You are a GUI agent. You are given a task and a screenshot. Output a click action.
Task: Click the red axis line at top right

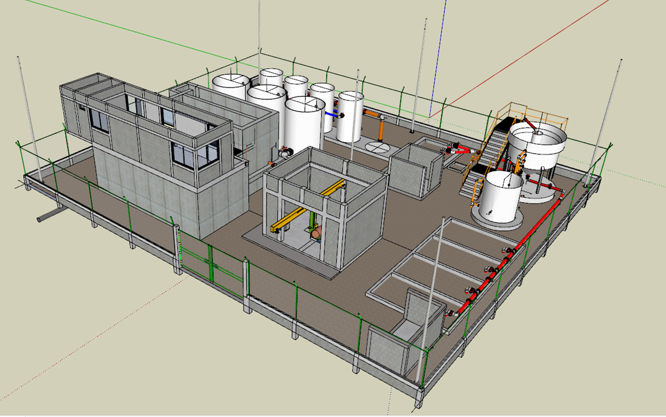click(x=560, y=36)
